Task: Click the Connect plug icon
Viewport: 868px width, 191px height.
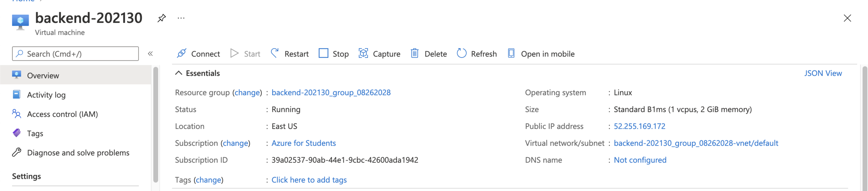Action: point(182,53)
